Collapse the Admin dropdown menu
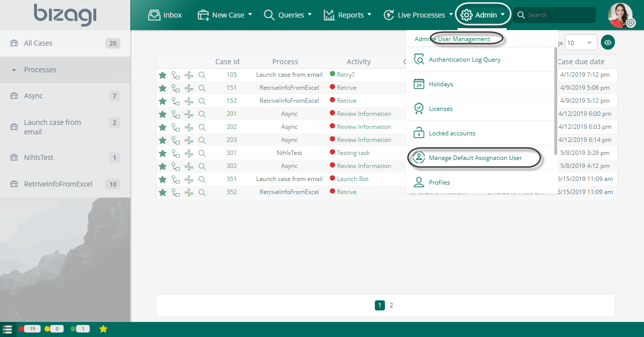The image size is (644, 337). (x=483, y=15)
